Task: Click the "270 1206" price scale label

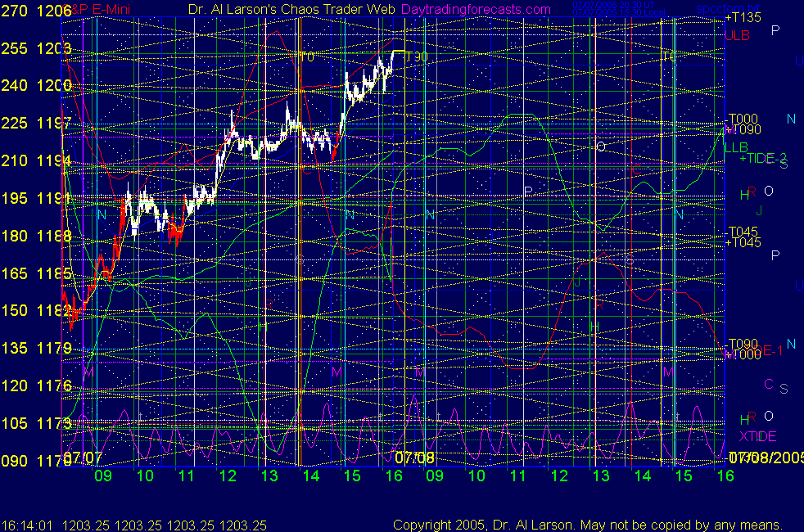Action: click(36, 11)
